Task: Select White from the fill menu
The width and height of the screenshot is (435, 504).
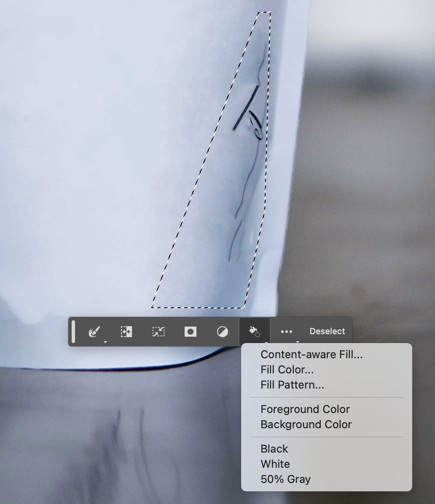Action: [x=275, y=464]
